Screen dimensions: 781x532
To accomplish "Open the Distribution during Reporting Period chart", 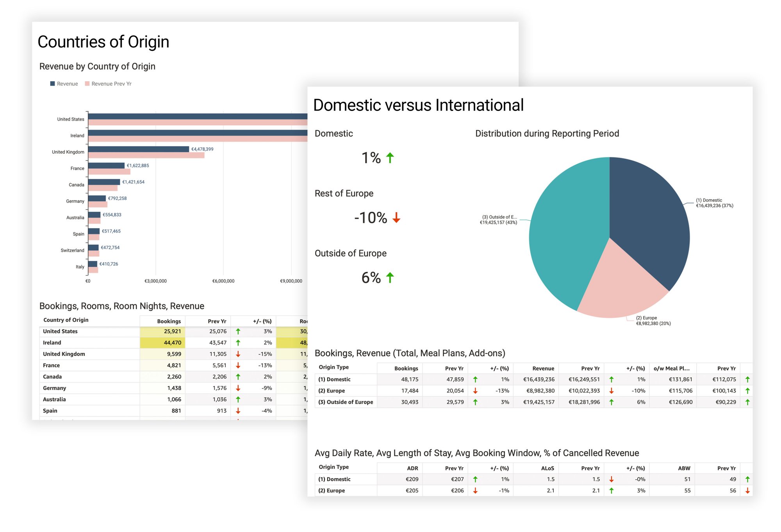I will point(546,133).
